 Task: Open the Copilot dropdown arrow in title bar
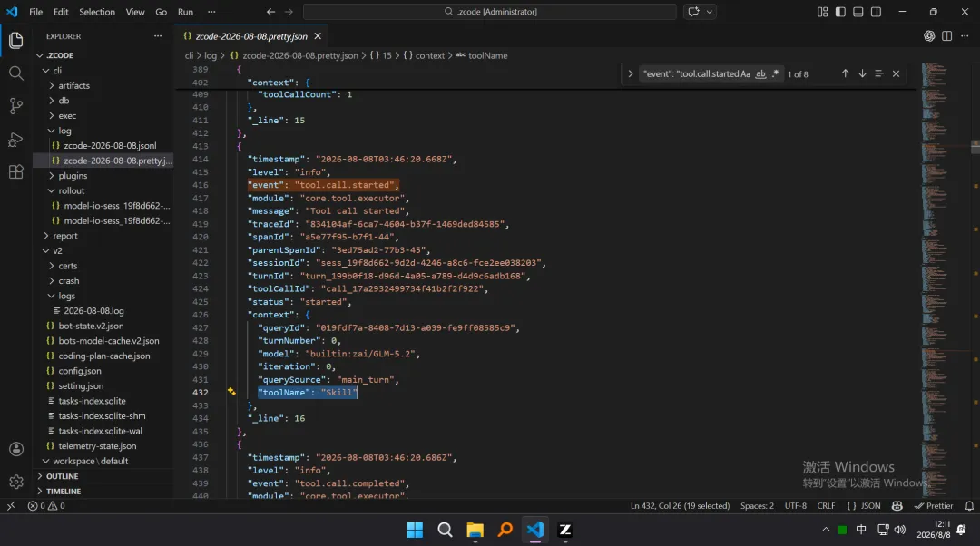[x=710, y=12]
